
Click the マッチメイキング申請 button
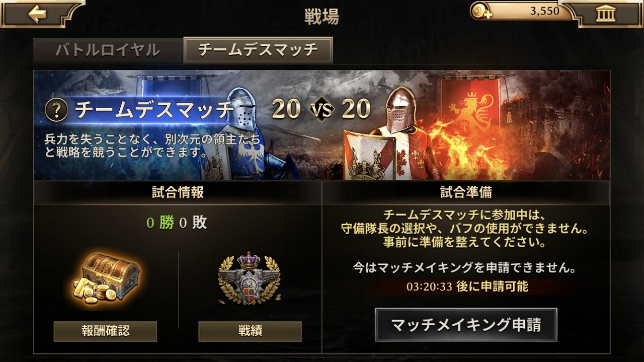pyautogui.click(x=466, y=325)
